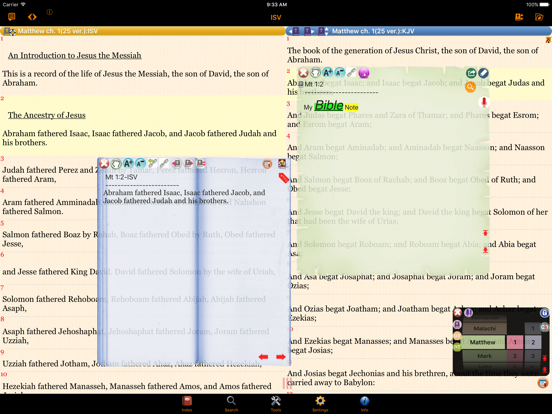
Task: Close the green note popup with red X
Action: point(303,73)
